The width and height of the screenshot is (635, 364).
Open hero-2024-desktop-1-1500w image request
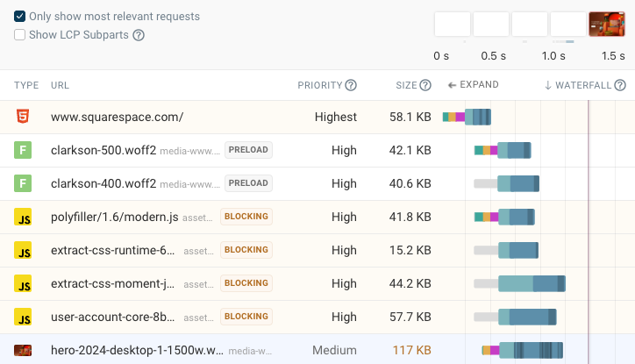coord(137,350)
